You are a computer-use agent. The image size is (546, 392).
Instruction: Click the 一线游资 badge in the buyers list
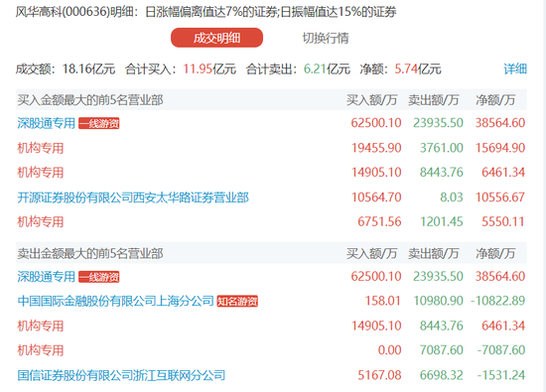click(x=99, y=123)
